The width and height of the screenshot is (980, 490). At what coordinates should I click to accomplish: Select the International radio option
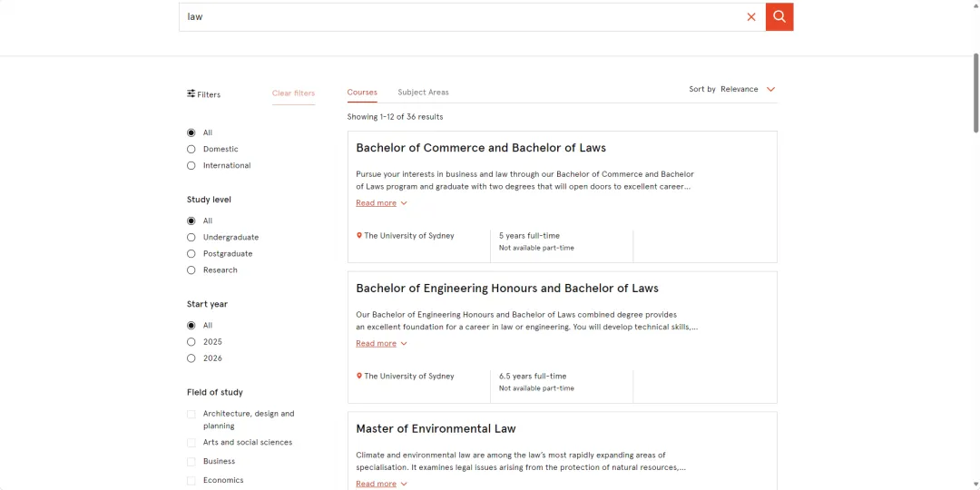(191, 166)
